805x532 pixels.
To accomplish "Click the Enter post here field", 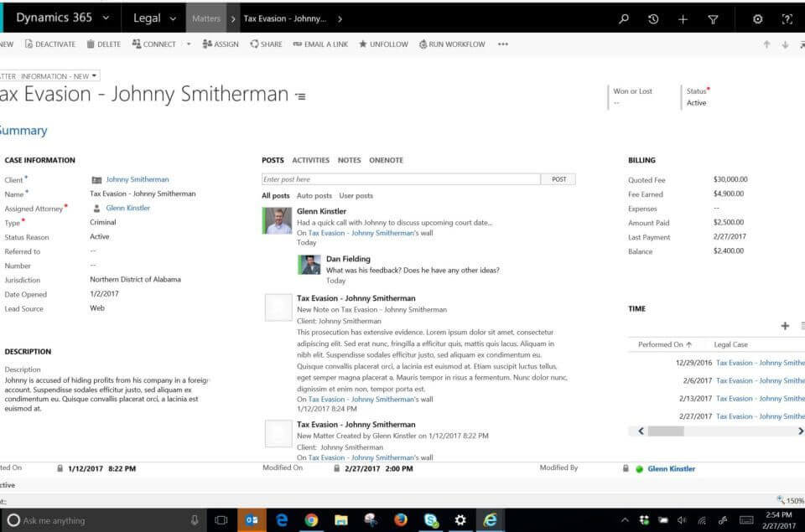I will pyautogui.click(x=400, y=179).
